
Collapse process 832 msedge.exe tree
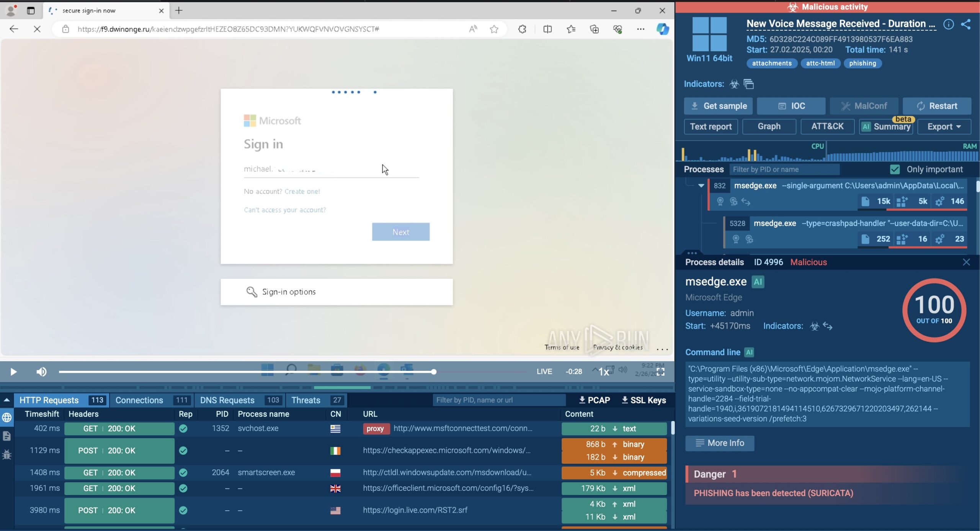pyautogui.click(x=701, y=186)
